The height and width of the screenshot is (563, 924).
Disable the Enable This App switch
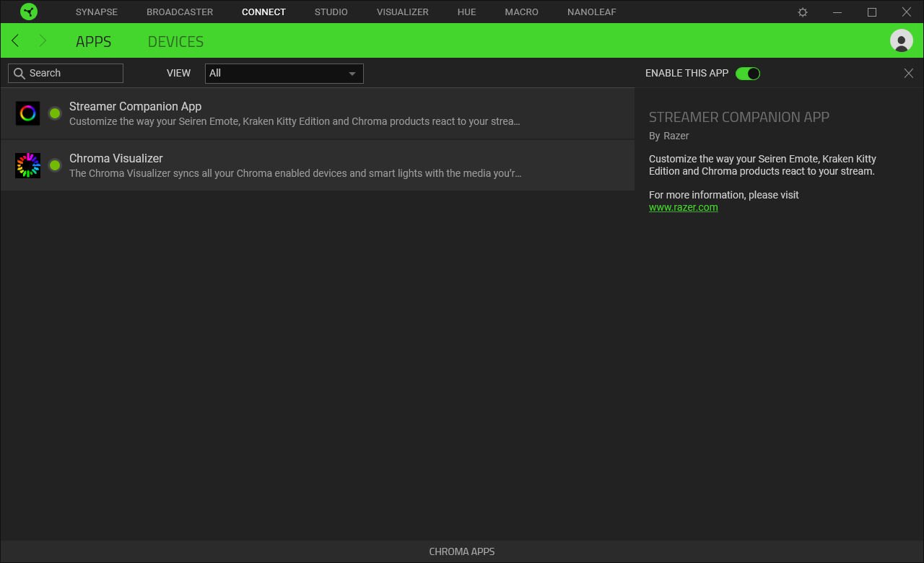click(748, 73)
